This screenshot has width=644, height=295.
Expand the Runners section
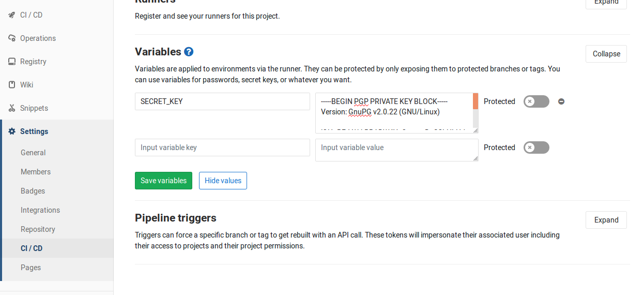(x=606, y=3)
